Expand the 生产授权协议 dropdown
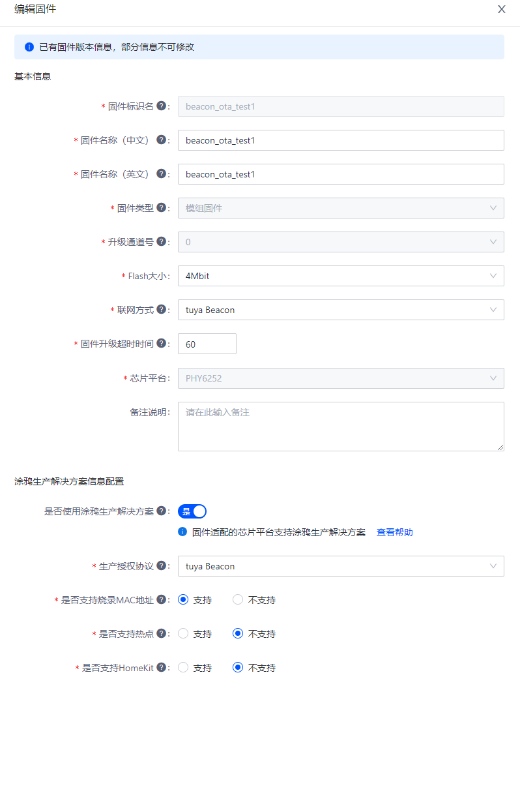This screenshot has width=520, height=812. tap(341, 566)
